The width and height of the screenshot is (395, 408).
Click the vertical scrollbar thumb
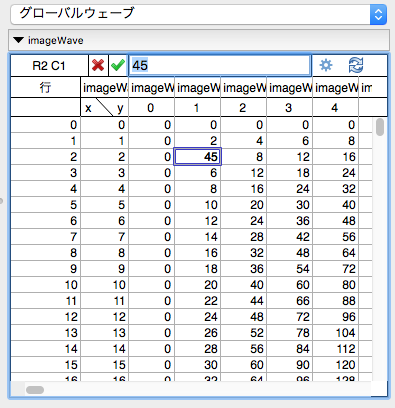click(x=380, y=127)
